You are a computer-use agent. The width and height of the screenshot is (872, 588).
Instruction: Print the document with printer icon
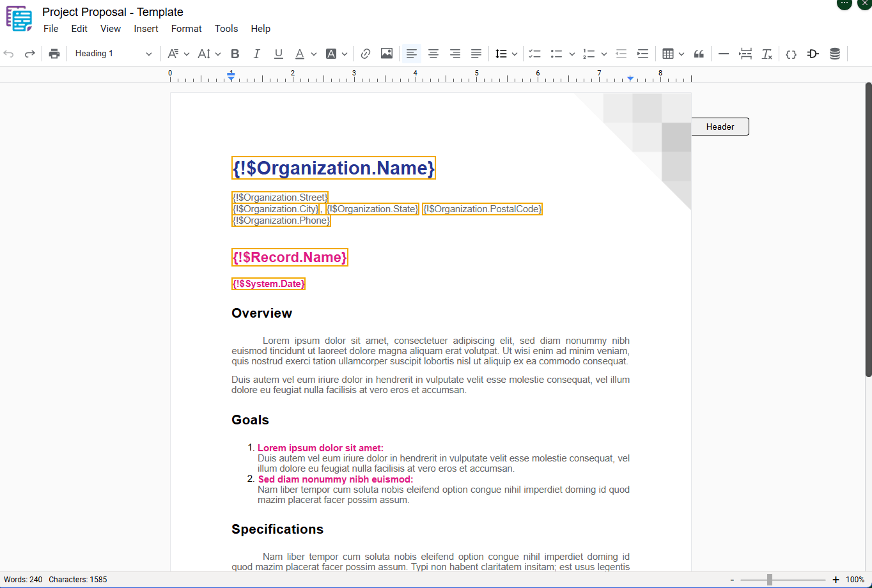pos(54,54)
